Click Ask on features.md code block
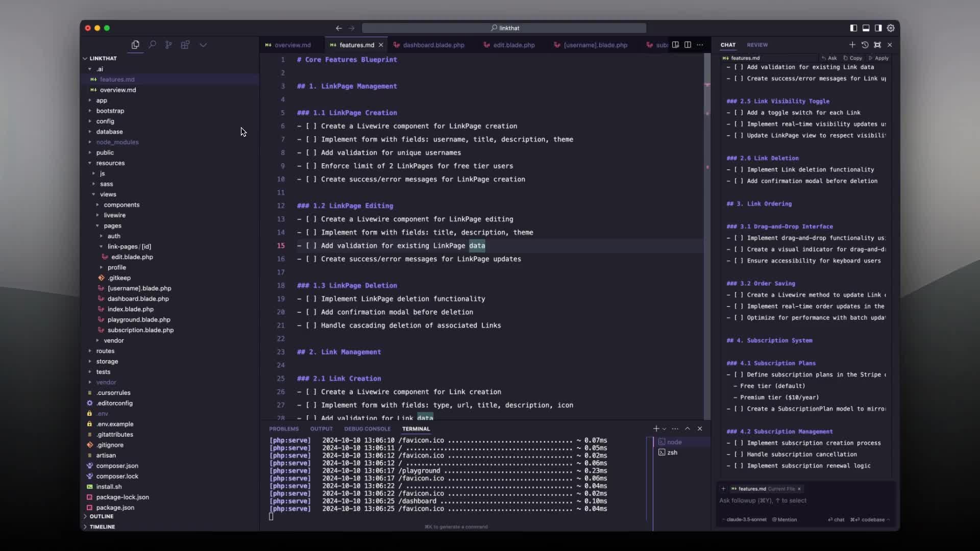Image resolution: width=980 pixels, height=551 pixels. (x=829, y=58)
